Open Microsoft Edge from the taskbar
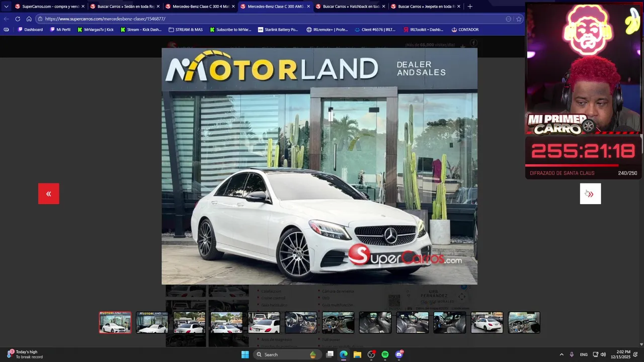This screenshot has width=644, height=362. point(344,354)
